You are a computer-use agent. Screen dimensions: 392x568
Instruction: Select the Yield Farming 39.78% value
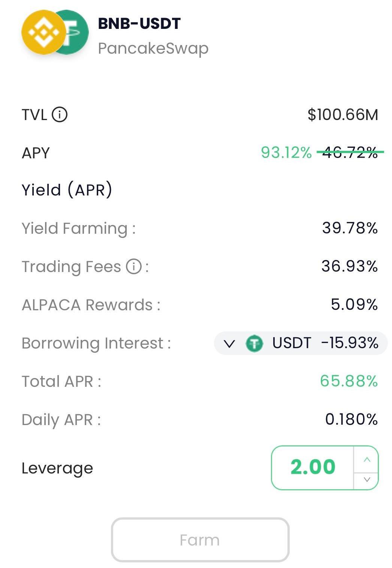(350, 228)
